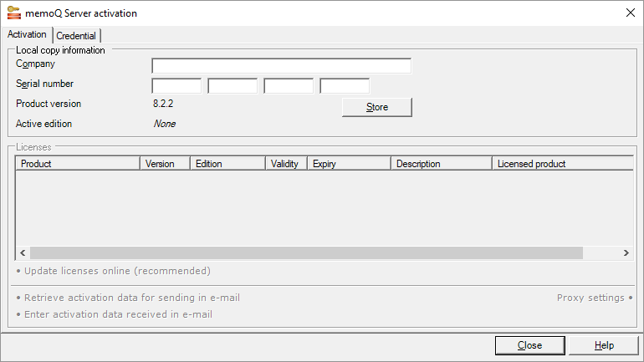Click Enter activation data received in e-mail

(x=118, y=314)
